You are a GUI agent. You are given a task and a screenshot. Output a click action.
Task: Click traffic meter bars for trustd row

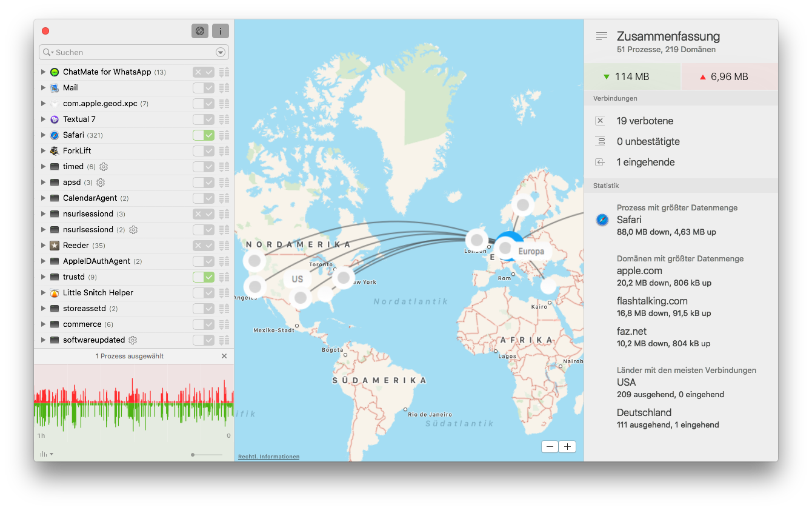[x=224, y=277]
